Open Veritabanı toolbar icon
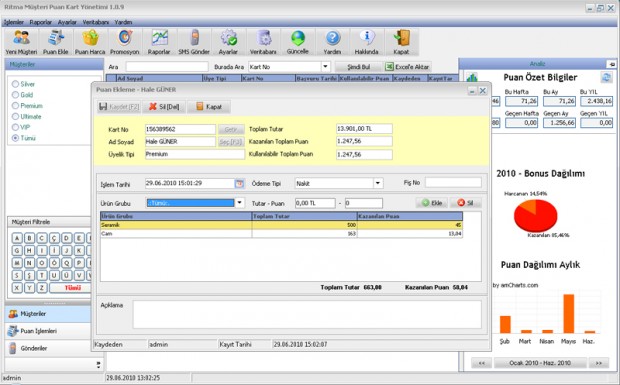This screenshot has height=385, width=620. [263, 42]
